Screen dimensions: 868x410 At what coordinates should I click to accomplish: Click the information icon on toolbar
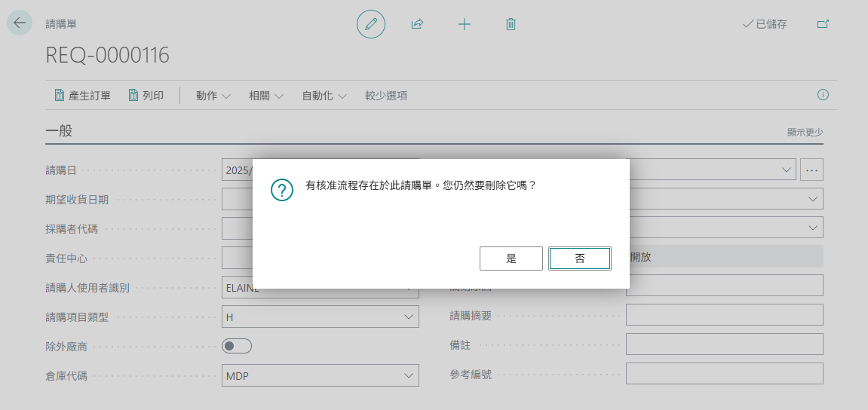pyautogui.click(x=824, y=95)
